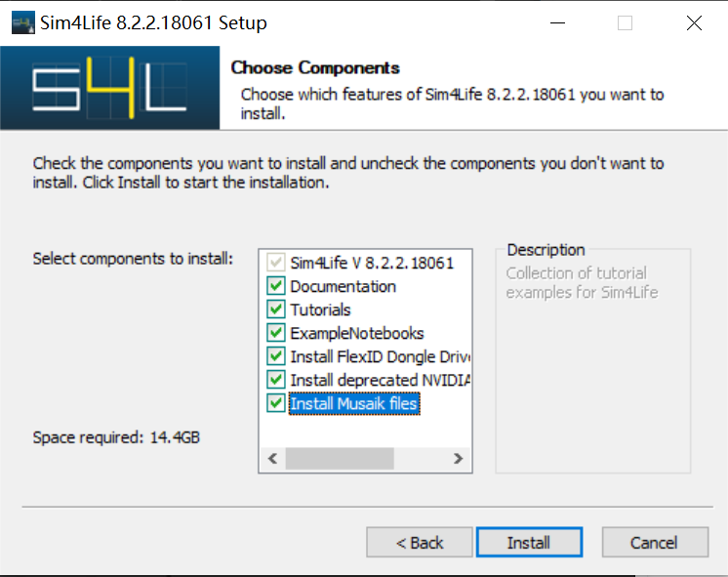Click the Sim4Life installer icon in title bar
This screenshot has width=728, height=577.
click(21, 22)
